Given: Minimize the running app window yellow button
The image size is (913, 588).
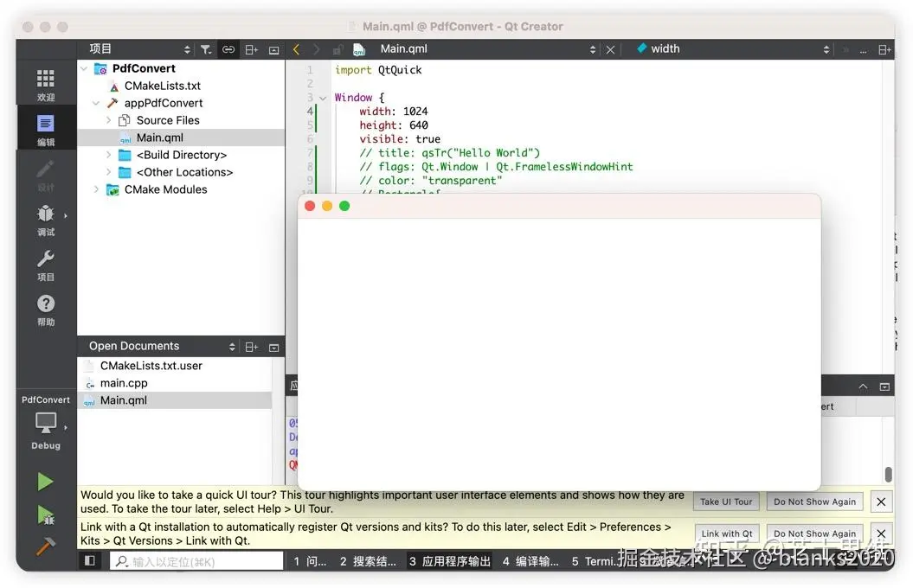Looking at the screenshot, I should (x=327, y=206).
